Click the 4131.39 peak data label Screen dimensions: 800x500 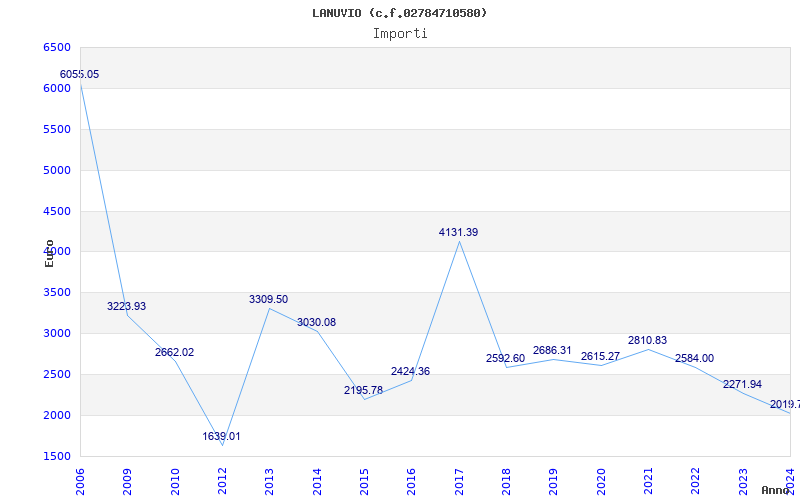pyautogui.click(x=458, y=233)
